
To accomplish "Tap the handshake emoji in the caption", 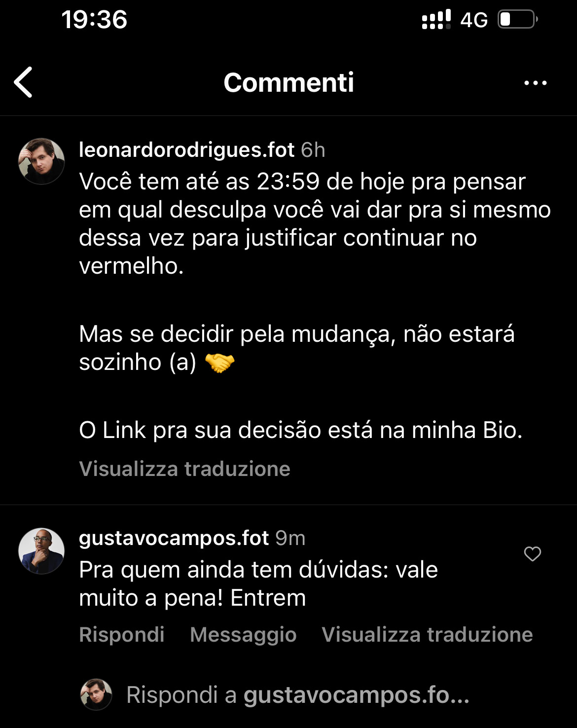I will coord(219,363).
